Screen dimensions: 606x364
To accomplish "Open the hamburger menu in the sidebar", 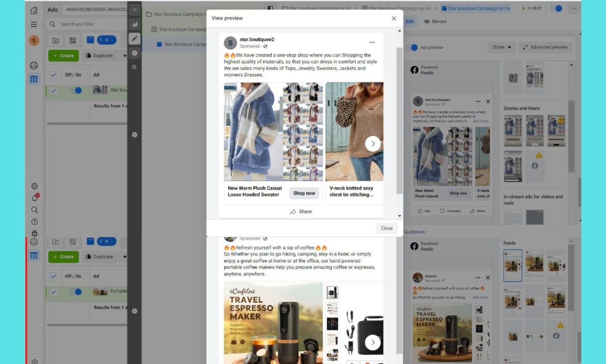I will point(34,24).
